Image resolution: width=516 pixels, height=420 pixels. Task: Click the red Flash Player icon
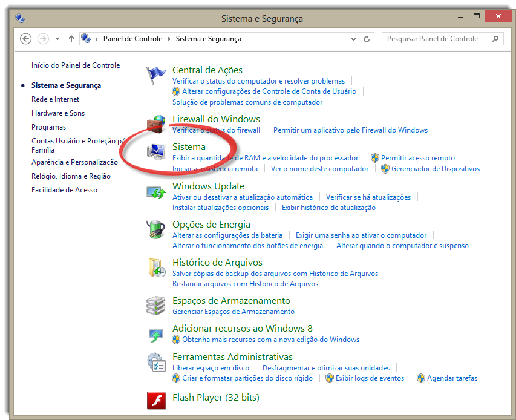point(156,400)
